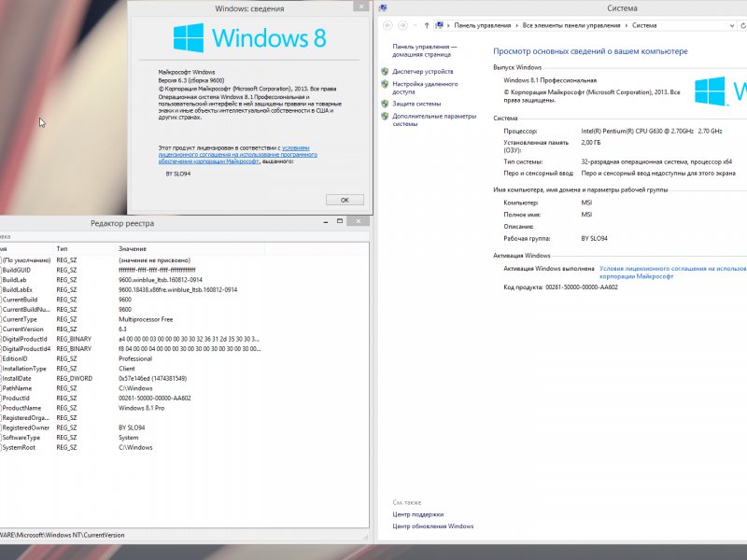Screen dimensions: 747x560
Task: Minimize the Редактор реестра window
Action: 326,222
